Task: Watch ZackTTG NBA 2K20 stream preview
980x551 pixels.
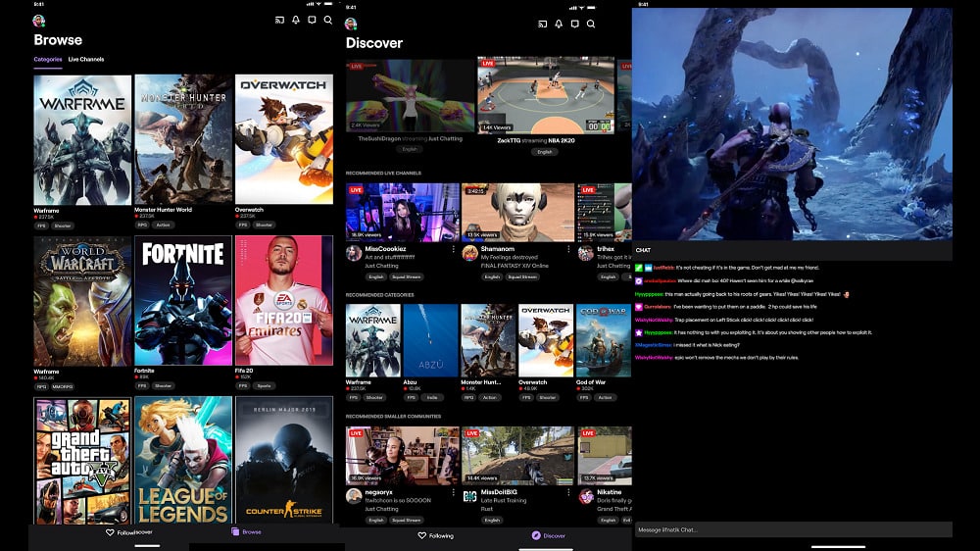Action: point(546,96)
